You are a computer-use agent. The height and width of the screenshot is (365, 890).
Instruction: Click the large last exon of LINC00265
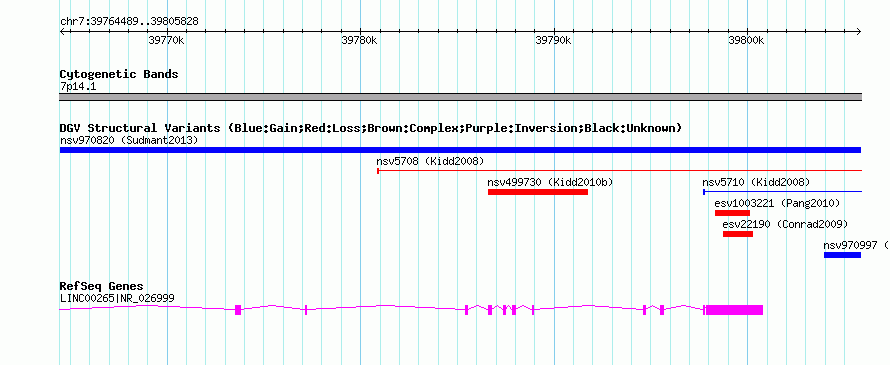click(x=734, y=309)
